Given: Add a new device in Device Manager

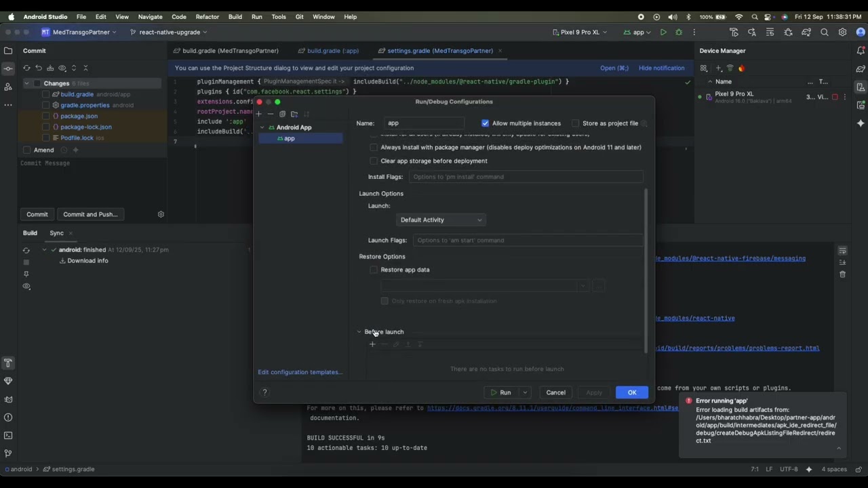Looking at the screenshot, I should (x=719, y=68).
